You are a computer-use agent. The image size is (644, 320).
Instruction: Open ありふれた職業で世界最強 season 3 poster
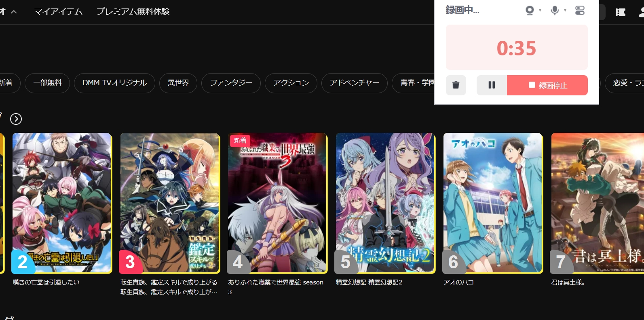[278, 203]
